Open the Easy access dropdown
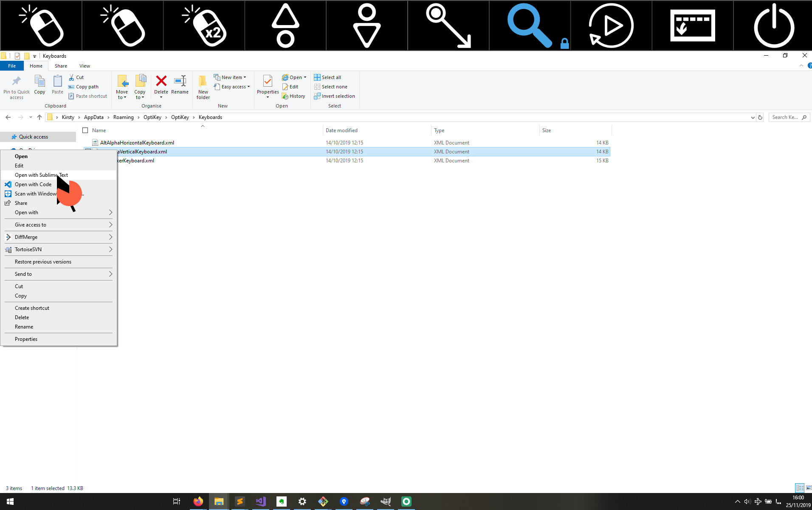 (x=232, y=87)
